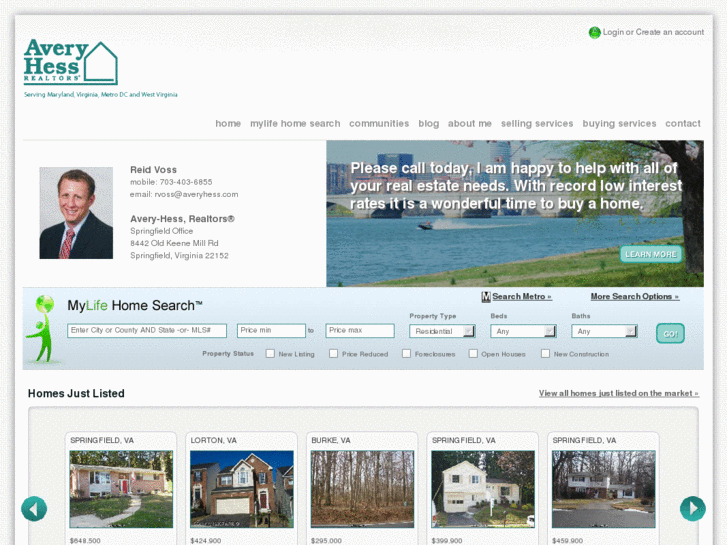Screen dimensions: 727x545
Task: Click the Price min field
Action: pyautogui.click(x=271, y=330)
